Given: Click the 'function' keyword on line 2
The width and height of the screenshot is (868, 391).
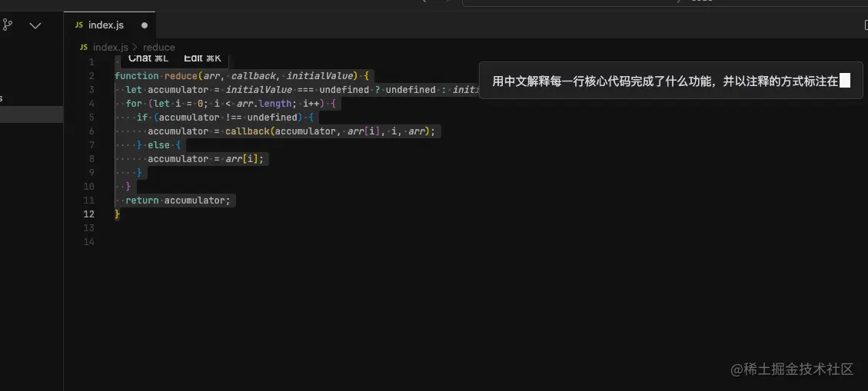Looking at the screenshot, I should point(137,76).
